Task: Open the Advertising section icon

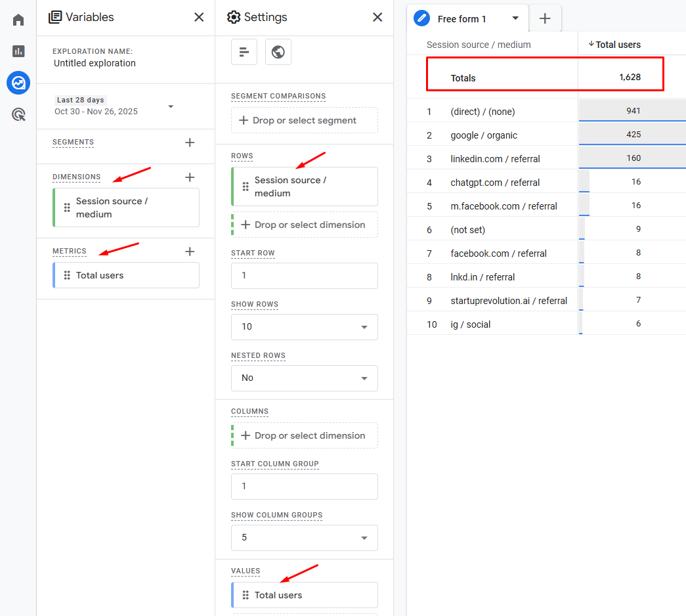Action: click(18, 114)
